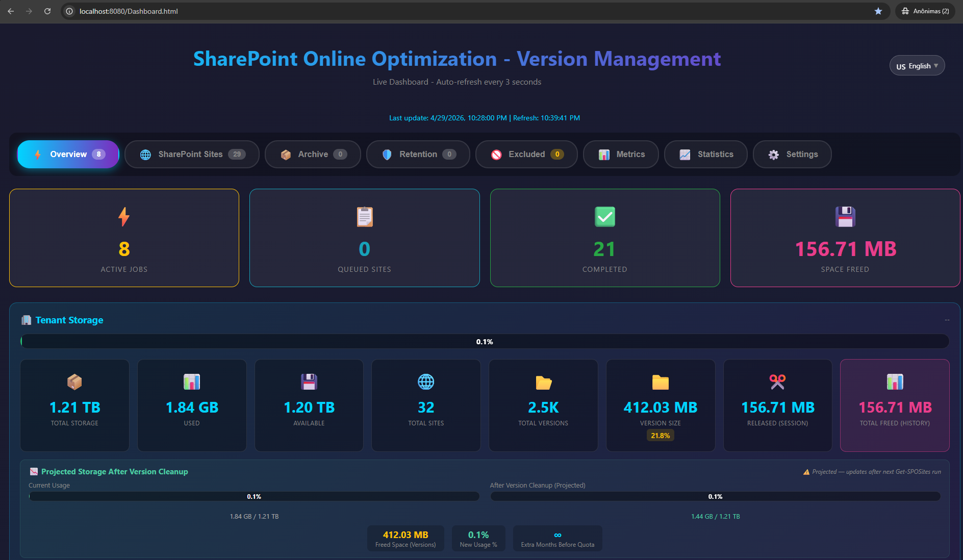
Task: Click the building icon beside Tenant Storage
Action: click(x=26, y=320)
